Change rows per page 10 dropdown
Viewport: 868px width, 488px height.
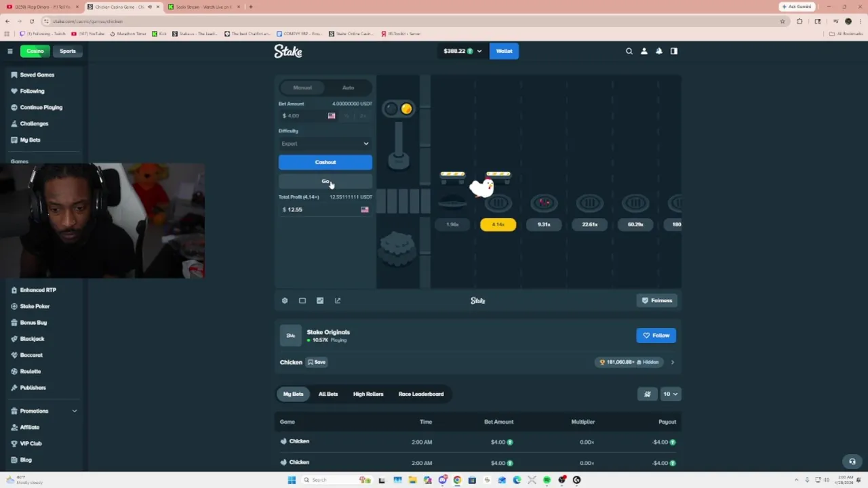click(670, 394)
